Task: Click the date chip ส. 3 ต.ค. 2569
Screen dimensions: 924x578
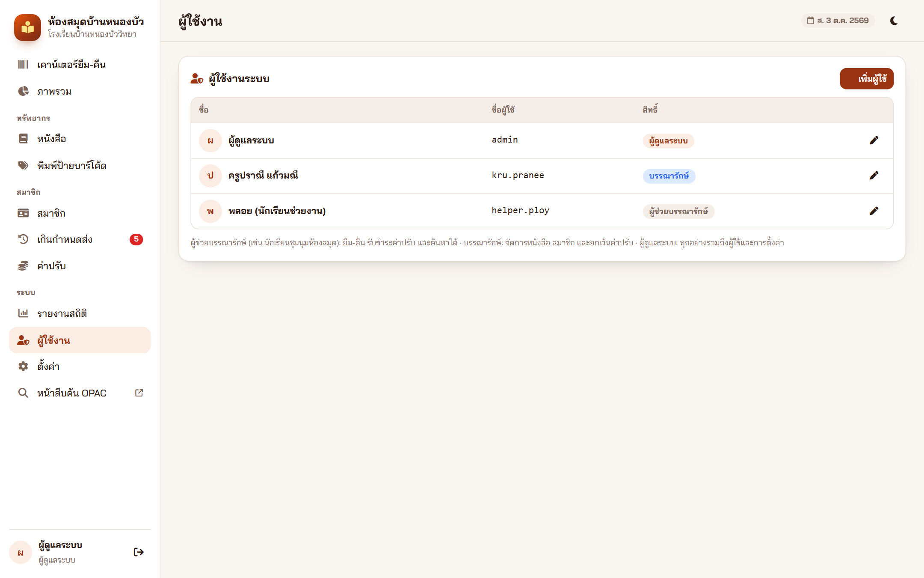Action: (x=838, y=21)
